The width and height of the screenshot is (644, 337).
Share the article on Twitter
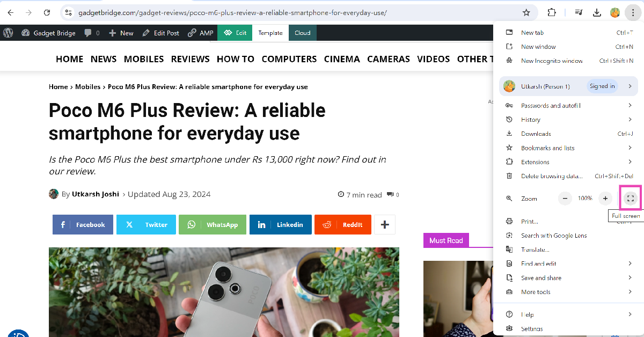point(146,225)
